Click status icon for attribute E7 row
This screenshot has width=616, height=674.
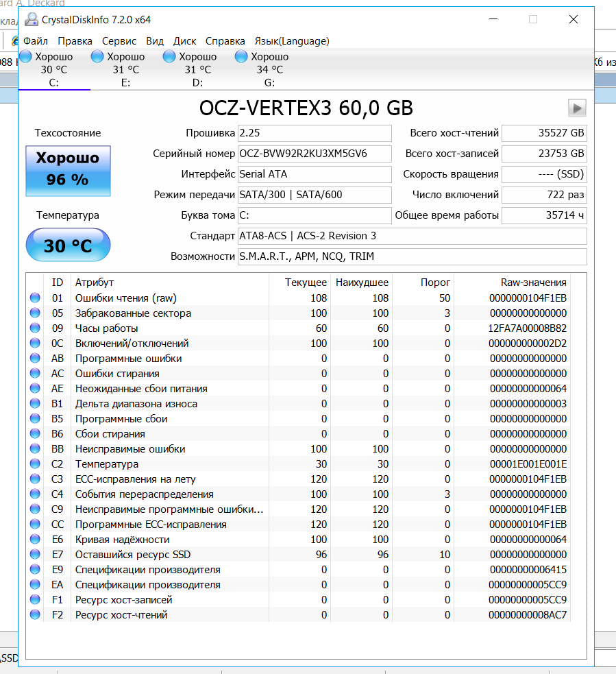point(35,554)
